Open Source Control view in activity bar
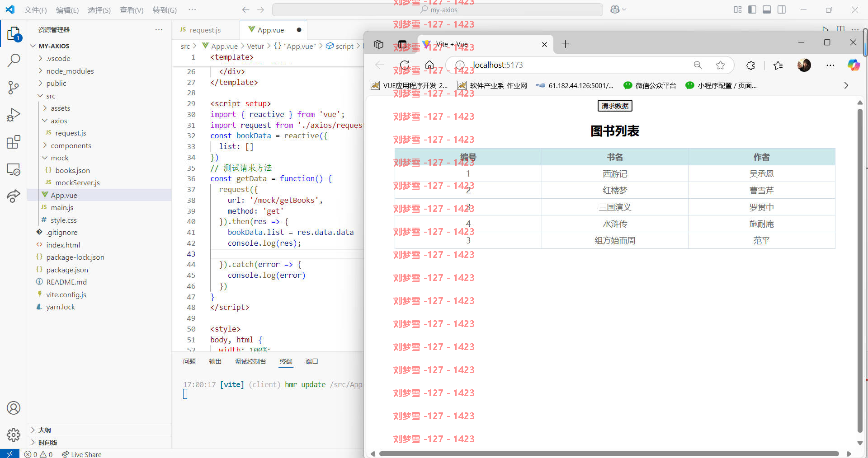The image size is (868, 458). coord(14,88)
